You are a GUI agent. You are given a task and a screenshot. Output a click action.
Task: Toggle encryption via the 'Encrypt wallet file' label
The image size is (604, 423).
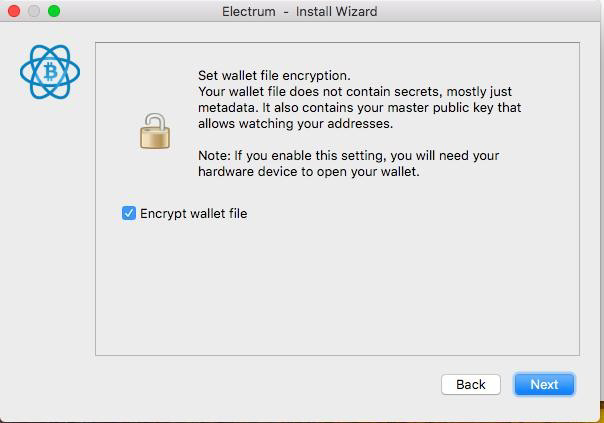[193, 213]
